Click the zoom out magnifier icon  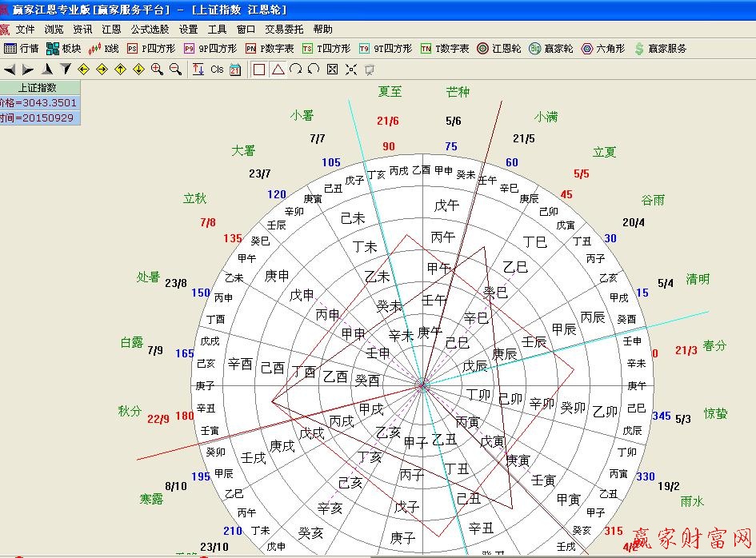[x=176, y=70]
